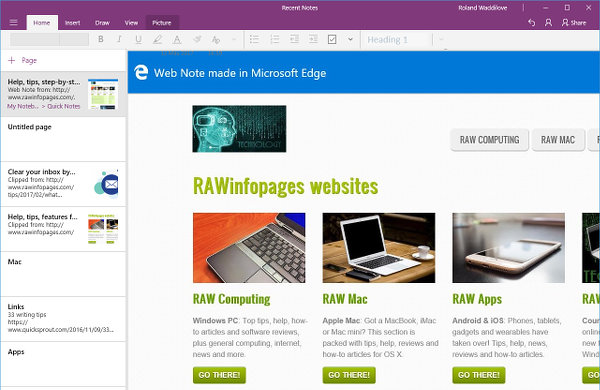The image size is (600, 390).
Task: Clear formatting with the eraser icon
Action: coord(197,39)
